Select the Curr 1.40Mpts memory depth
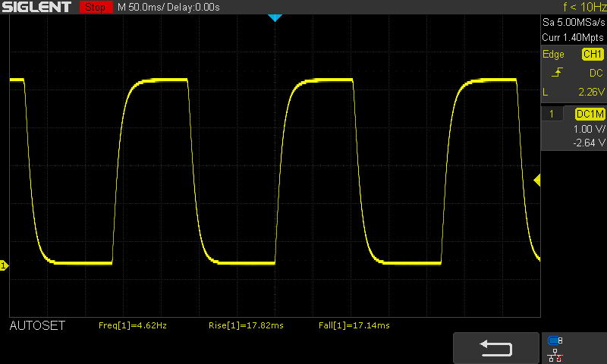This screenshot has width=607, height=364. coord(573,37)
